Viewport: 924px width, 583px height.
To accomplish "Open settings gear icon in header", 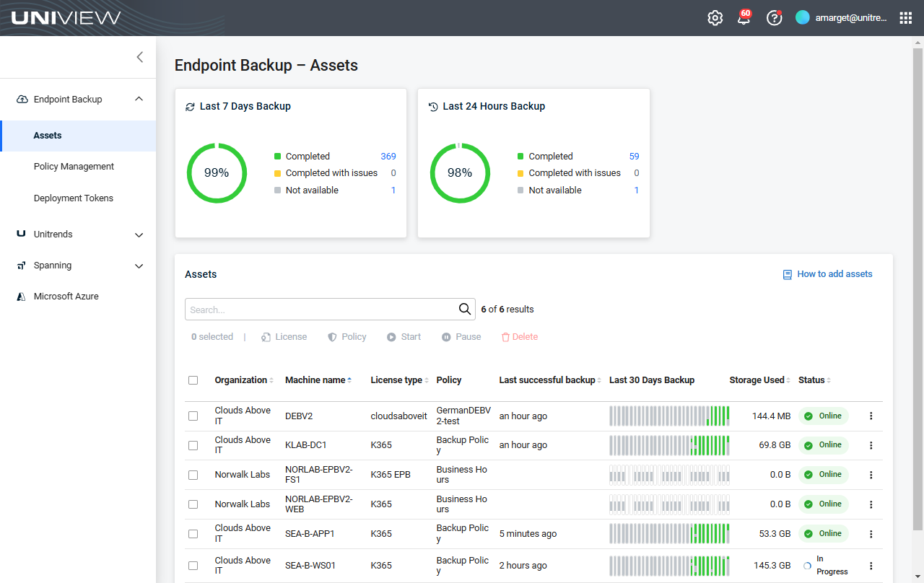I will 715,18.
